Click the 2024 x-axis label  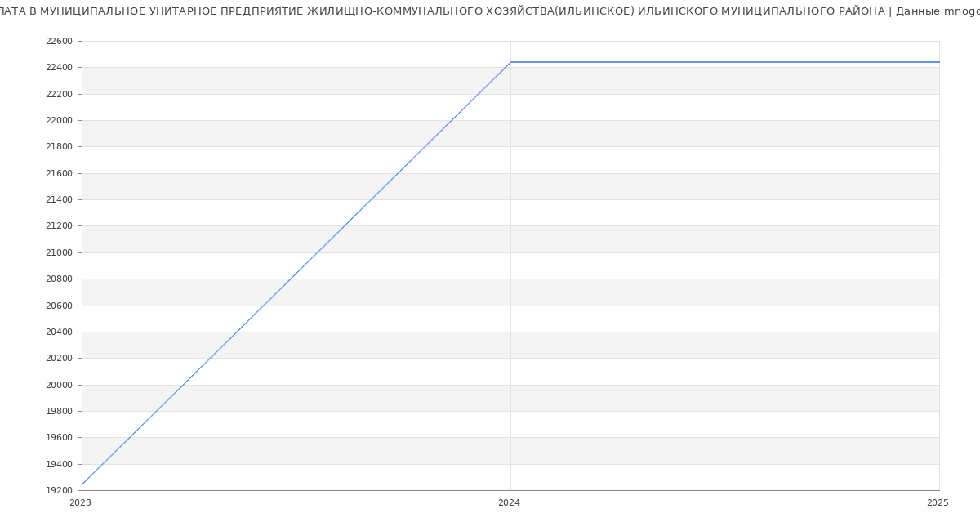point(509,503)
